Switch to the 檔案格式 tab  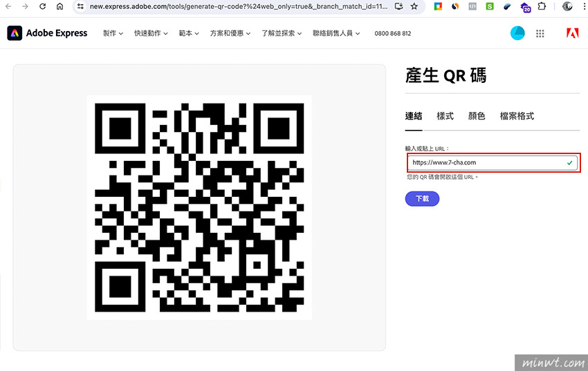coord(517,116)
